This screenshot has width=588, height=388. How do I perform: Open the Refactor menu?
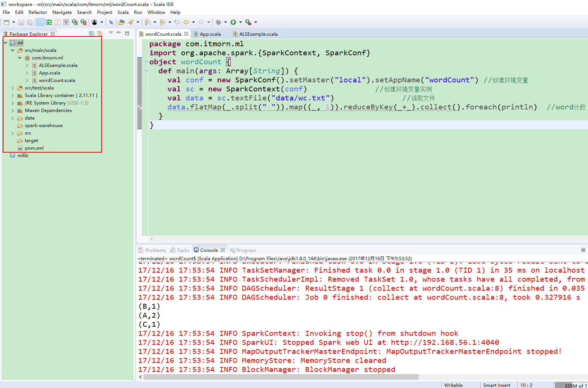point(38,12)
